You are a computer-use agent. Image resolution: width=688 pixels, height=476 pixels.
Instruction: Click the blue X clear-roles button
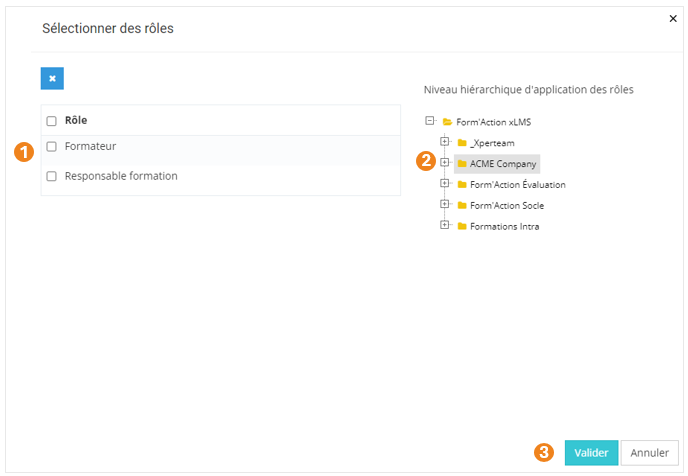click(52, 79)
